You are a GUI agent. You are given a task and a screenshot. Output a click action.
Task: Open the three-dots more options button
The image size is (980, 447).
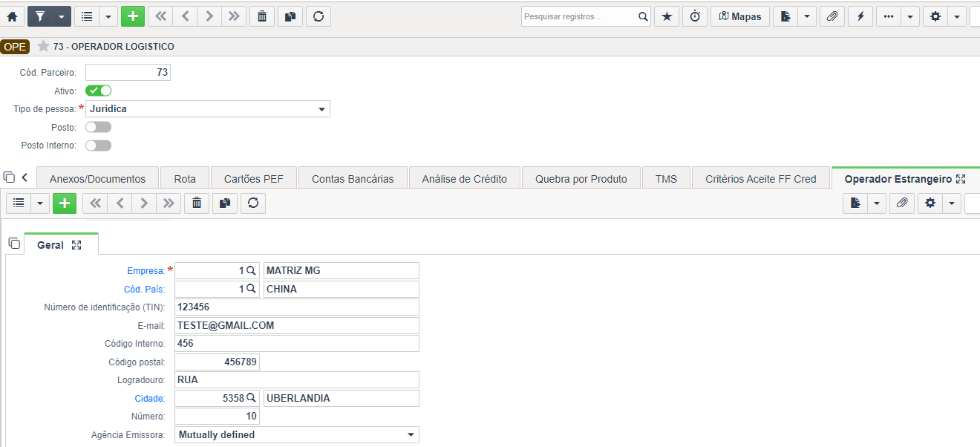pos(889,16)
